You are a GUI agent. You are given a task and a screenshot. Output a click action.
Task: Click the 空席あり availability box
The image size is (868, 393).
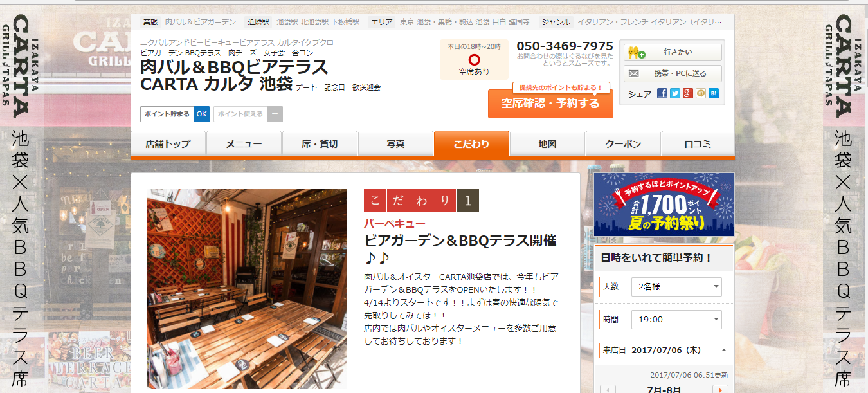474,60
